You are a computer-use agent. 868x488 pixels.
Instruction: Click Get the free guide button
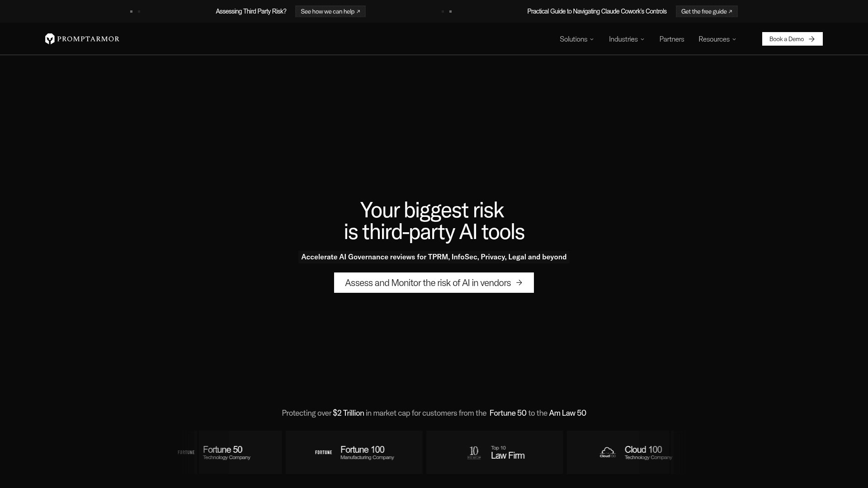click(707, 11)
